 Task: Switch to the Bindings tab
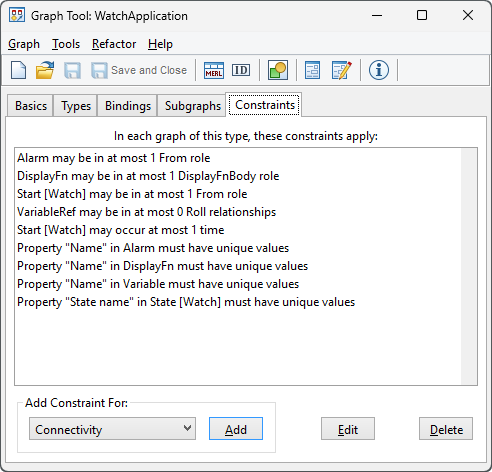tap(128, 106)
